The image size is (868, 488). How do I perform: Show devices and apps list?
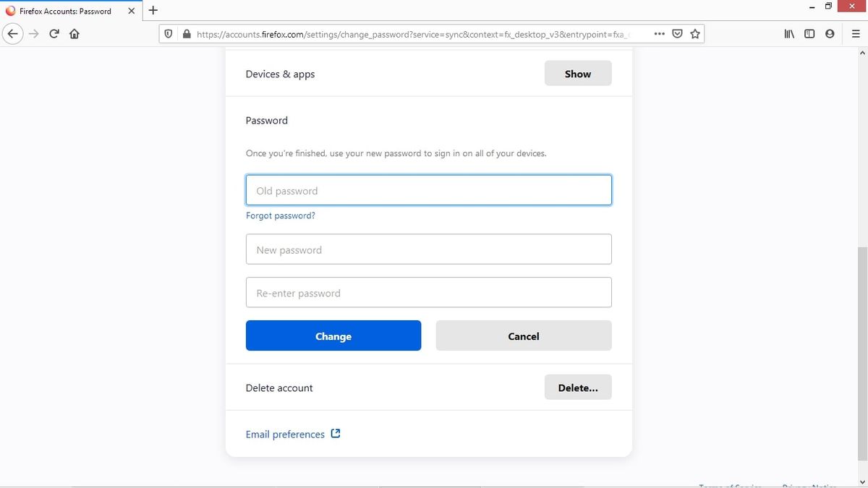point(577,73)
